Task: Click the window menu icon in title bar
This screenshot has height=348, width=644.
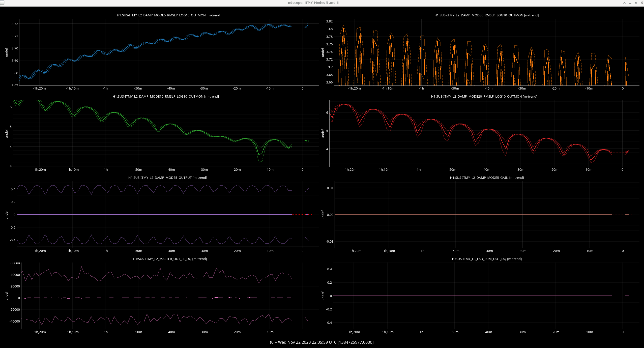Action: (2, 3)
